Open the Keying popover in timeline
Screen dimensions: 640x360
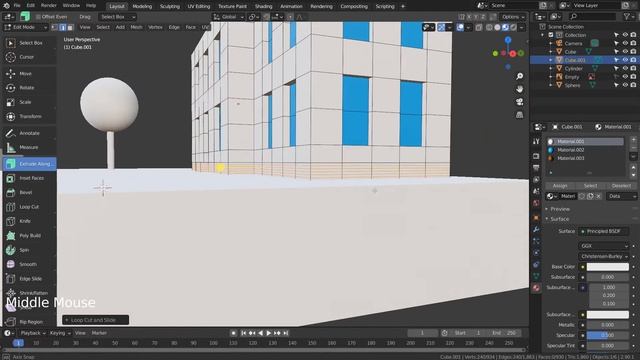[60, 333]
